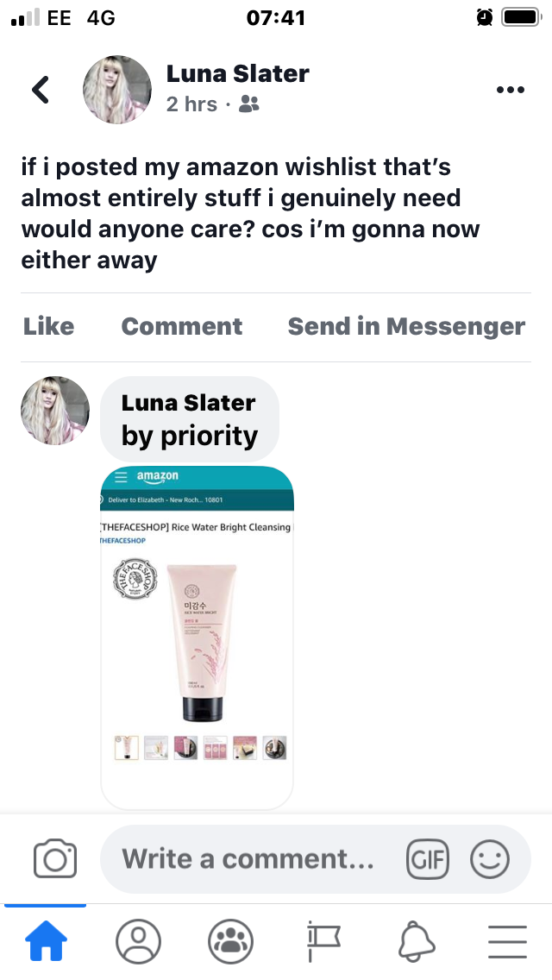552x980 pixels.
Task: Tap the Comment button
Action: point(182,326)
